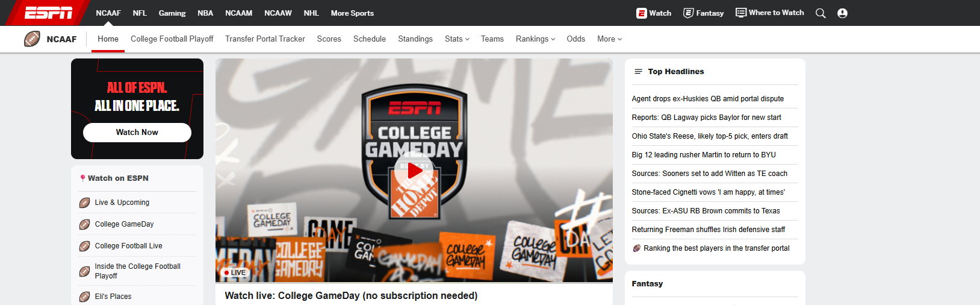Click the NCAAF football logo icon
Image resolution: width=980 pixels, height=305 pixels.
32,39
